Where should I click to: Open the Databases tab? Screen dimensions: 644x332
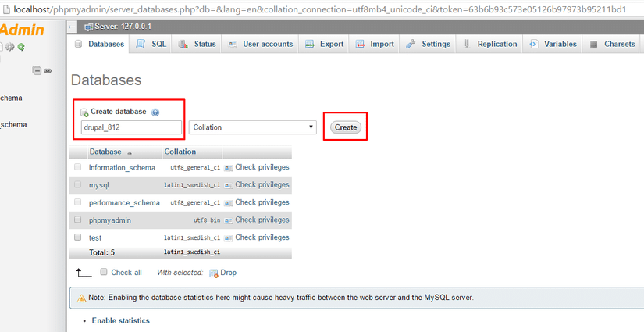(99, 44)
